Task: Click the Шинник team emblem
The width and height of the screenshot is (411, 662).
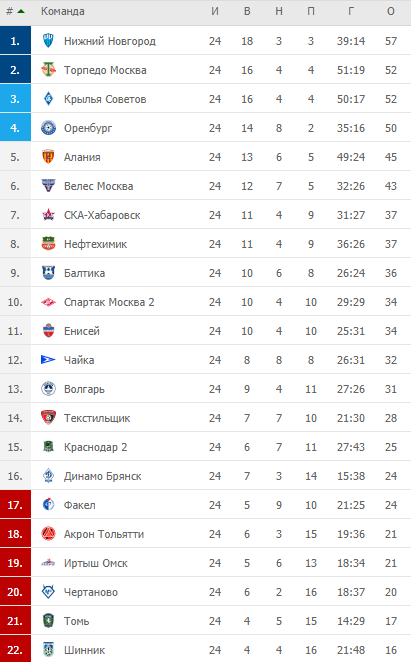Action: coord(49,650)
